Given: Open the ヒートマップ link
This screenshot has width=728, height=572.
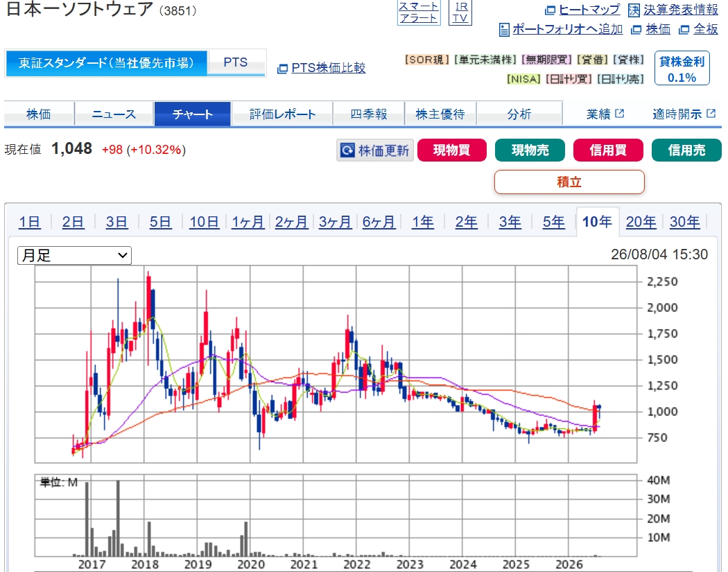Looking at the screenshot, I should (x=589, y=10).
